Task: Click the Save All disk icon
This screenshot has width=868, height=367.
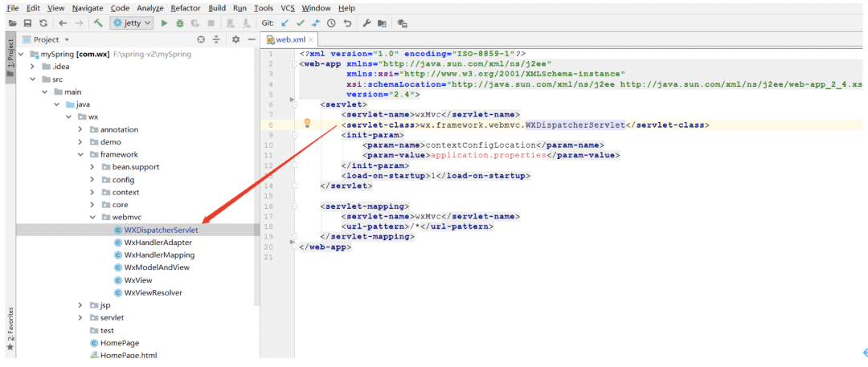Action: click(x=27, y=23)
